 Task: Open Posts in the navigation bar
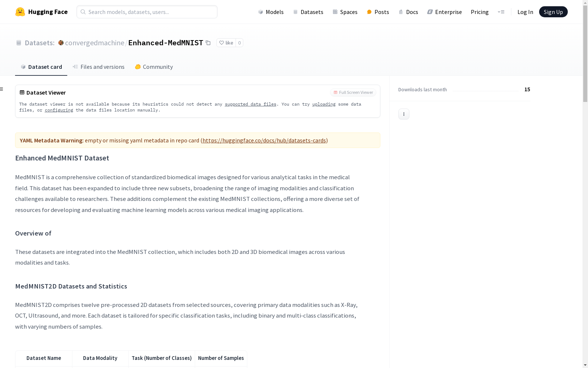coord(378,12)
